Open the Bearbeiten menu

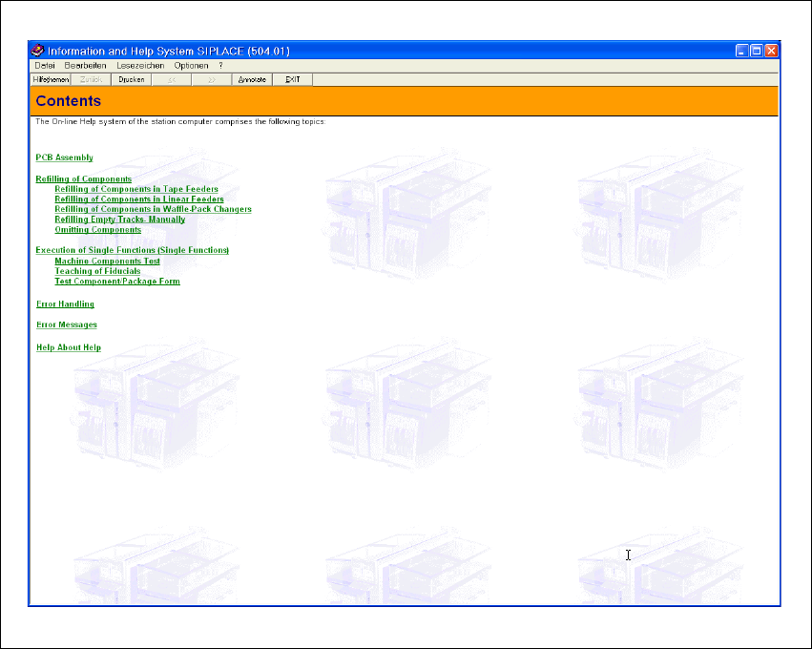coord(86,66)
